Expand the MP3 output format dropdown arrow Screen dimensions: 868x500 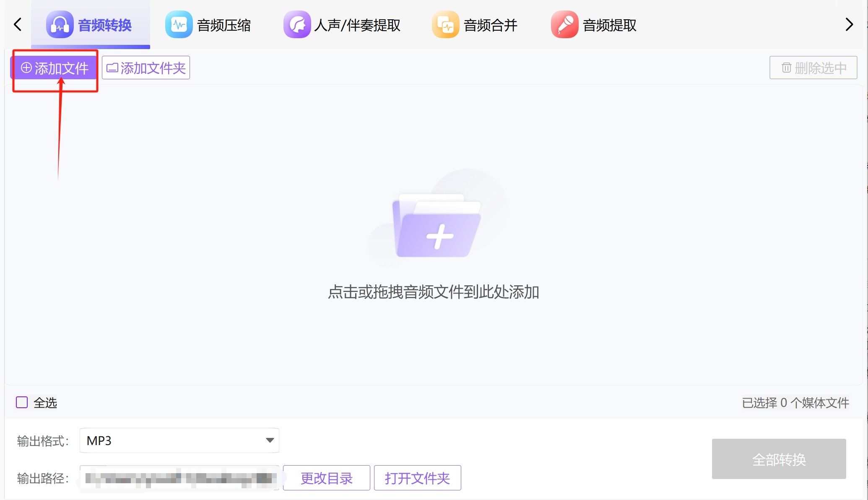[270, 440]
